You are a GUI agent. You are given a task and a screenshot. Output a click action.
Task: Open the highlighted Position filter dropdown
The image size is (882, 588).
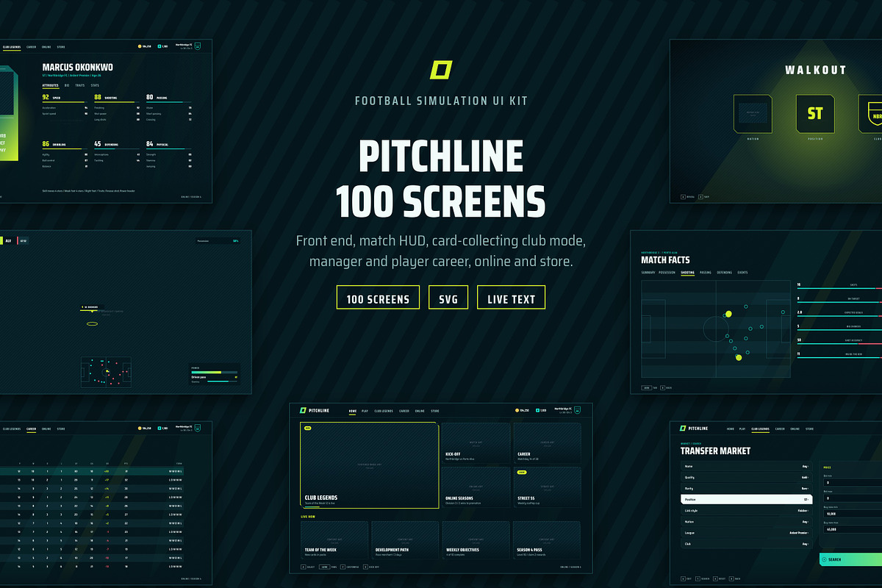(x=747, y=499)
